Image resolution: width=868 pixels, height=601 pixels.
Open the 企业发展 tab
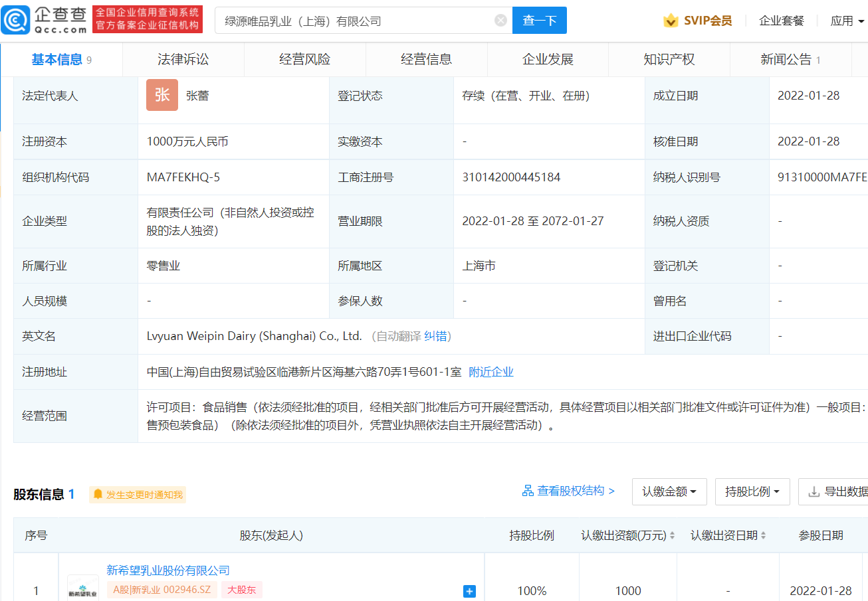pos(548,60)
